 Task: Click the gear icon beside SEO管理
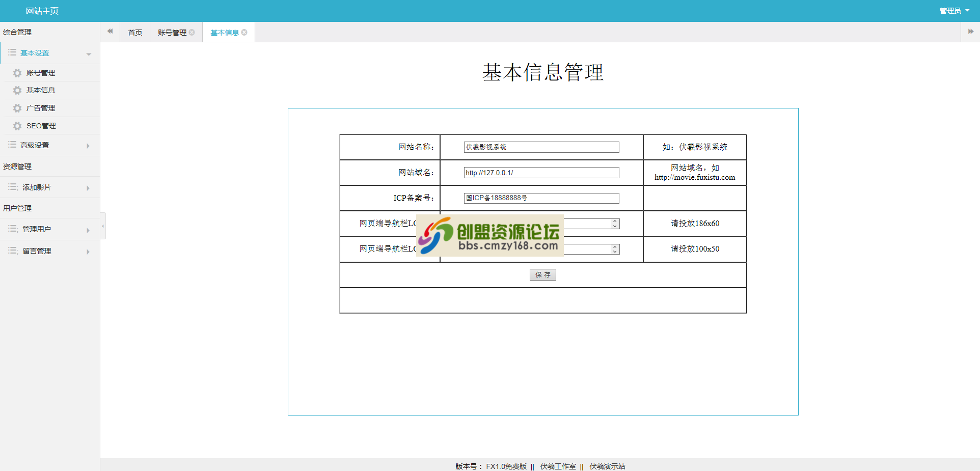pos(17,126)
